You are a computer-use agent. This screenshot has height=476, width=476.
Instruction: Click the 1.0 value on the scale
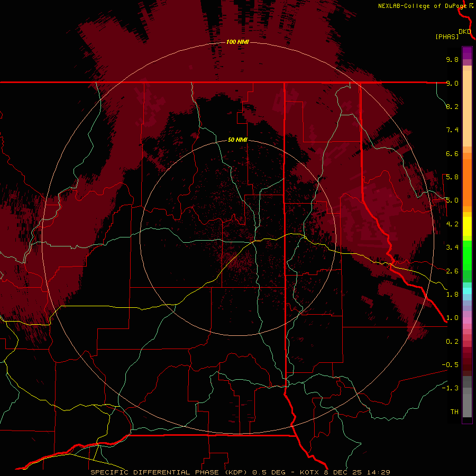click(452, 318)
